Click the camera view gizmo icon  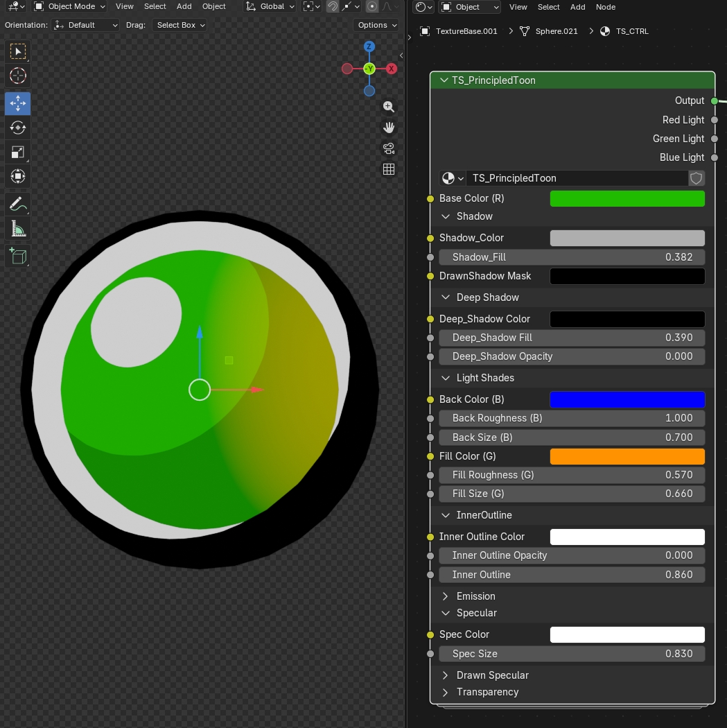point(389,148)
